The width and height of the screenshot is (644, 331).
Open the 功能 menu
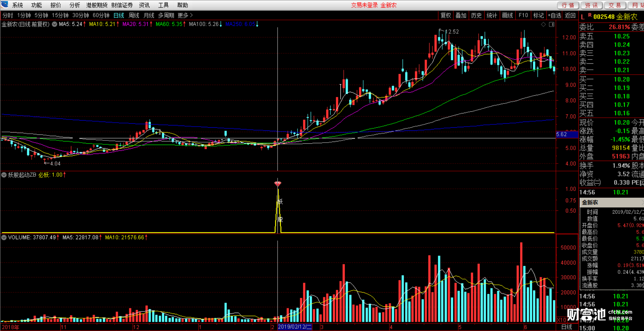click(x=36, y=5)
